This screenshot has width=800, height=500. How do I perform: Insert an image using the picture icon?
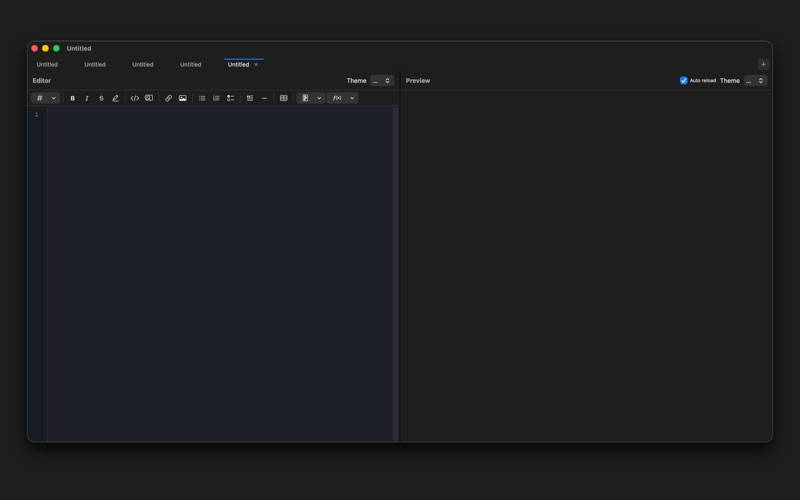[183, 98]
